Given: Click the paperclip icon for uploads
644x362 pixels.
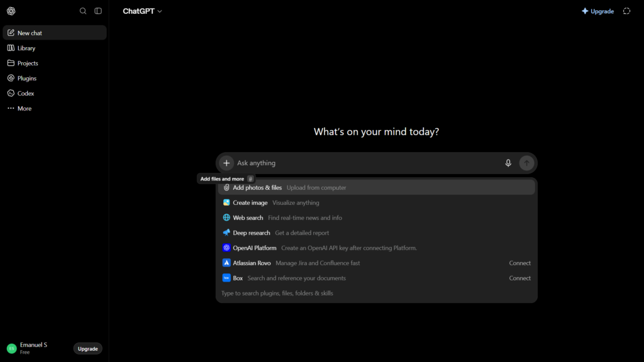Looking at the screenshot, I should [226, 187].
